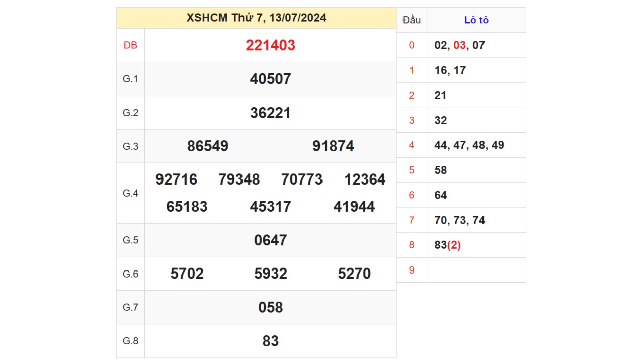
Task: Click head digit 4 in Đầu column
Action: tap(412, 145)
